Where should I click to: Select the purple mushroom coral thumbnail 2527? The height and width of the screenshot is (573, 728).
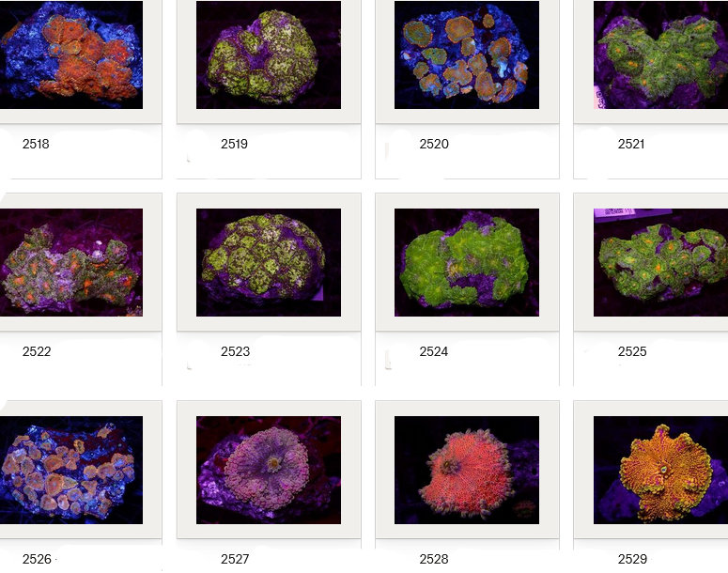tap(269, 470)
